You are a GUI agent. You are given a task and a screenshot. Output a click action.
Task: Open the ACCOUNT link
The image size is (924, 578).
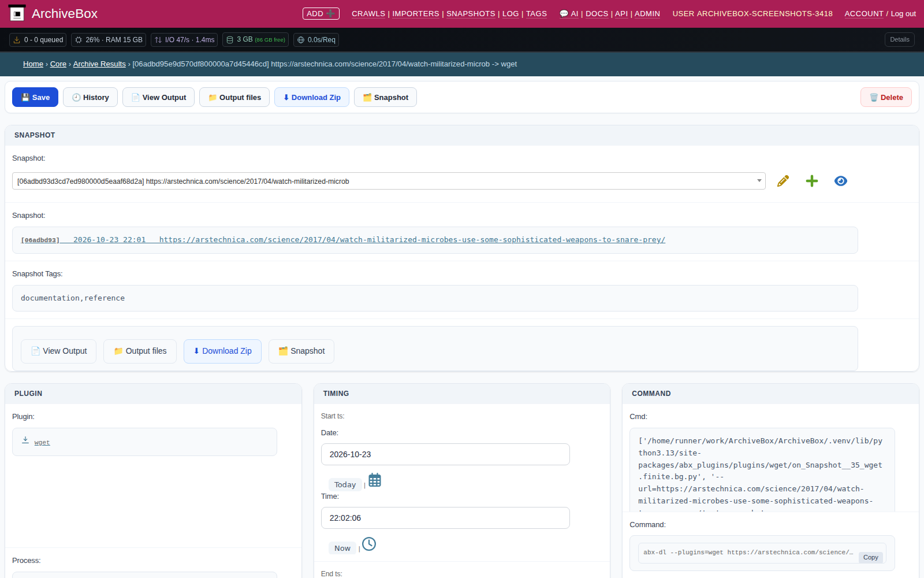pos(864,14)
